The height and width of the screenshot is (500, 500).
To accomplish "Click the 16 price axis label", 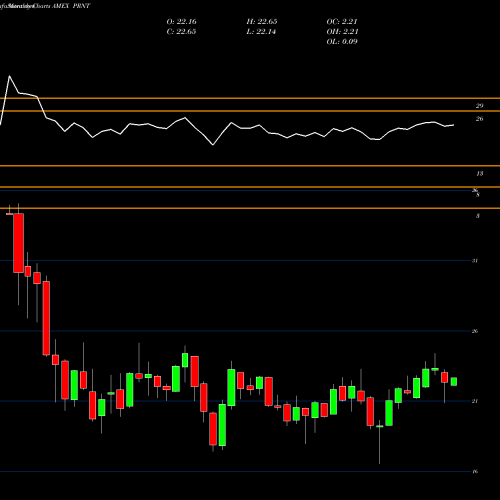I will pos(475,471).
